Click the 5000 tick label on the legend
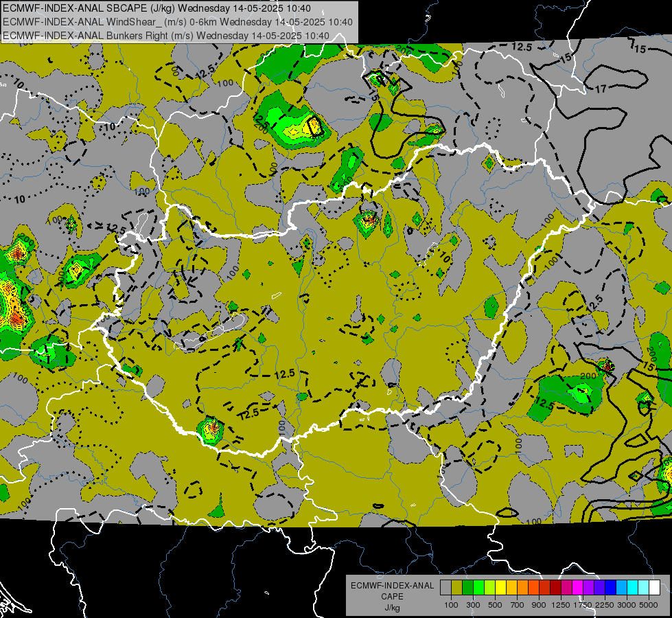The height and width of the screenshot is (618, 672). point(649,605)
